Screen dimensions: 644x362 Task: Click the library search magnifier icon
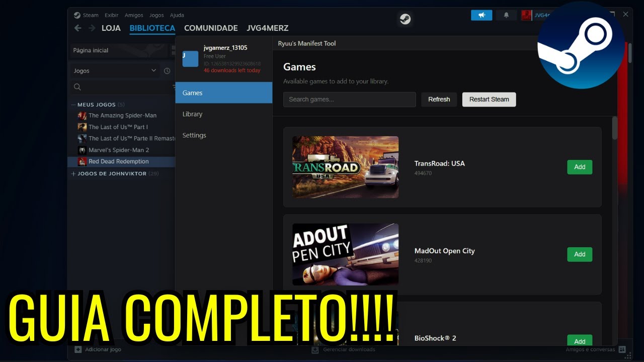(77, 87)
